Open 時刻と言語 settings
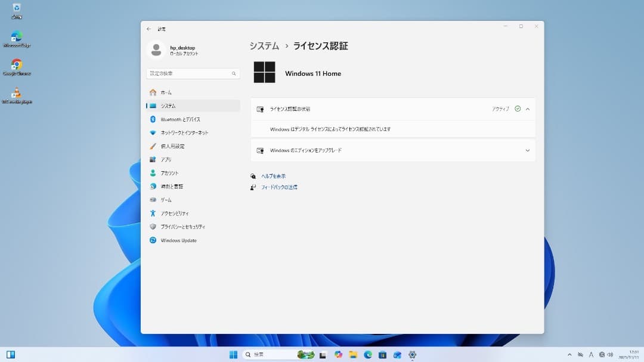The width and height of the screenshot is (644, 362). [x=193, y=187]
